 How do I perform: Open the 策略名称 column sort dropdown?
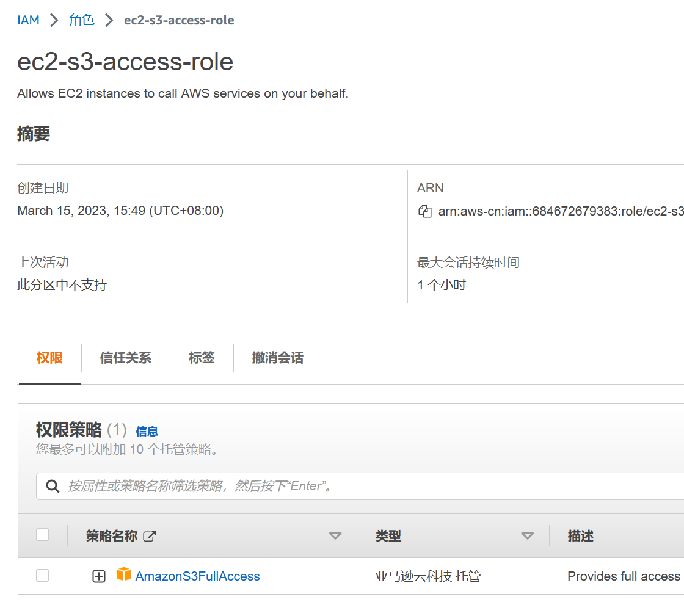point(335,536)
